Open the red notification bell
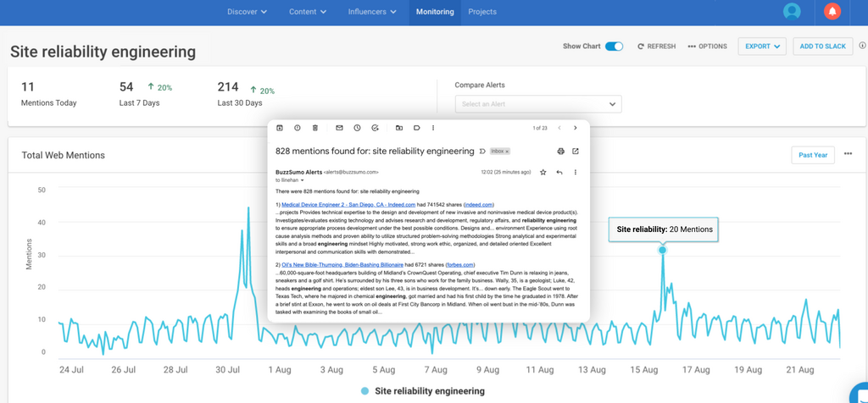The image size is (868, 403). pyautogui.click(x=833, y=12)
